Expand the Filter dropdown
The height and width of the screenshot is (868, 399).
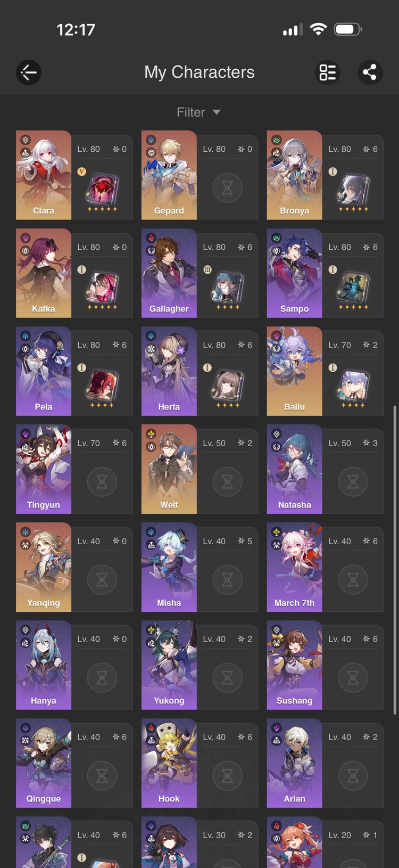coord(199,112)
